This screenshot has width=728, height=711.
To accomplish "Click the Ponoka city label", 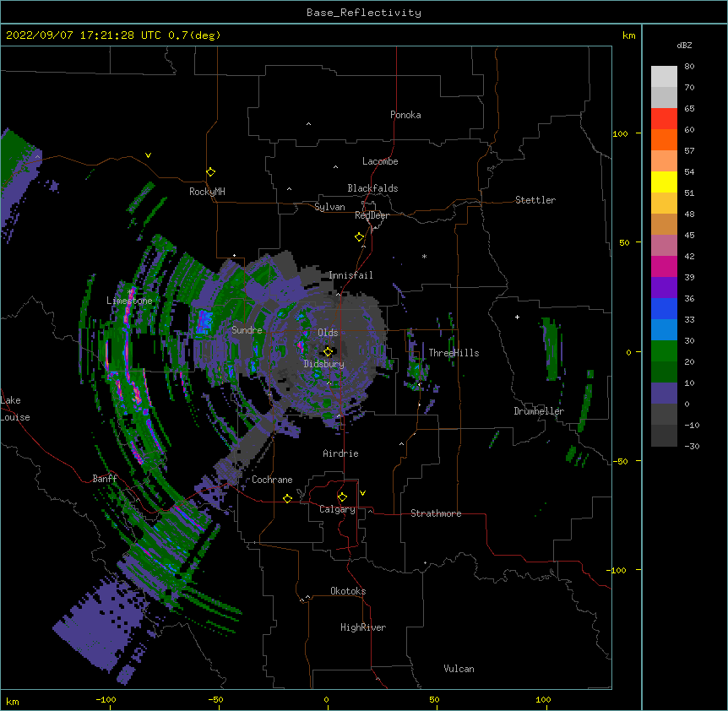I will [x=405, y=115].
